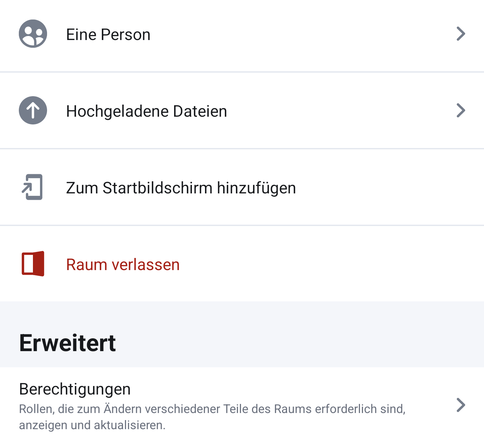Tap the add-to-home-screen shortcut icon
The height and width of the screenshot is (448, 484).
point(33,187)
